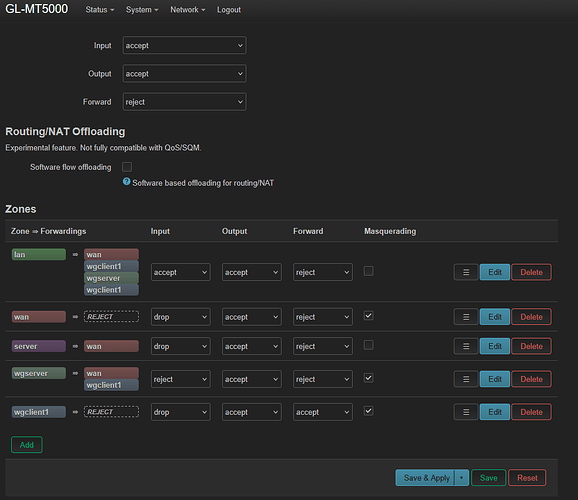Click the wgserver forwarding tag in lan row
The height and width of the screenshot is (500, 578).
(111, 278)
